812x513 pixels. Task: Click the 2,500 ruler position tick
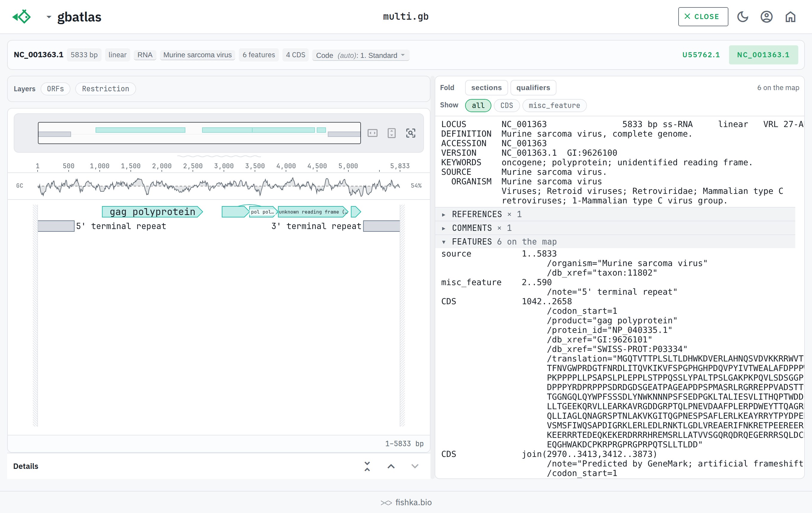(193, 166)
